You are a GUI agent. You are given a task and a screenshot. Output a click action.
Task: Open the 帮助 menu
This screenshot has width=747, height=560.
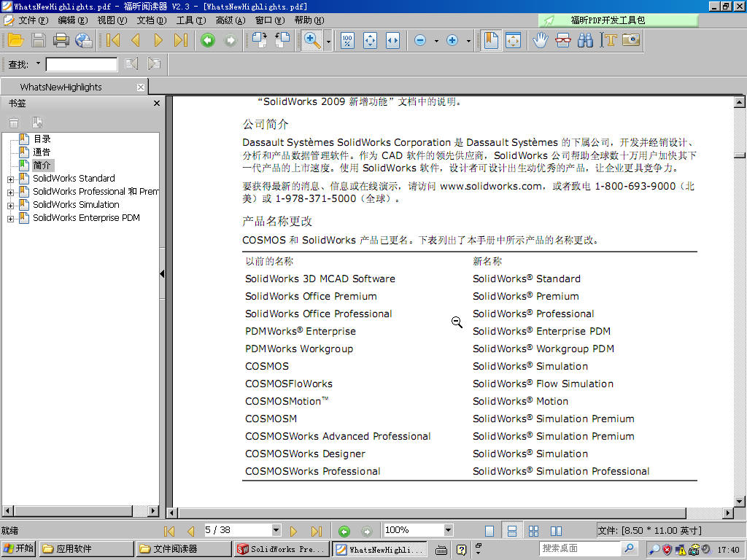point(309,20)
